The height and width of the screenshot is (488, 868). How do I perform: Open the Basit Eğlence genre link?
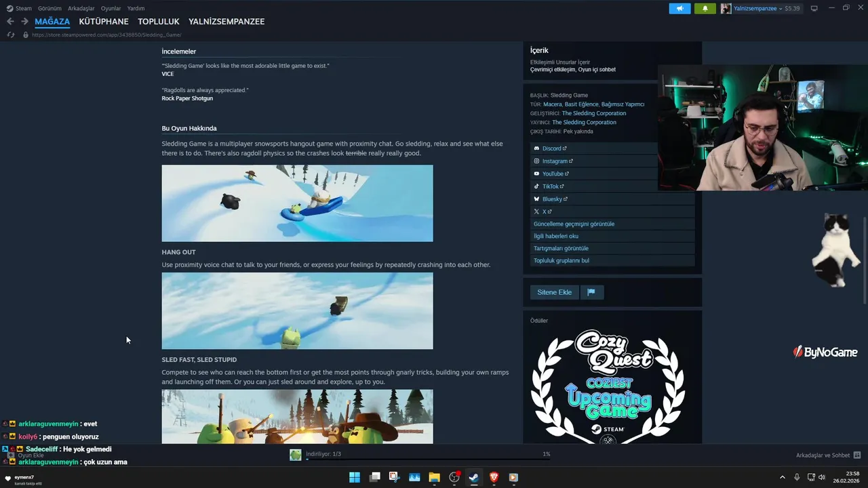[581, 104]
